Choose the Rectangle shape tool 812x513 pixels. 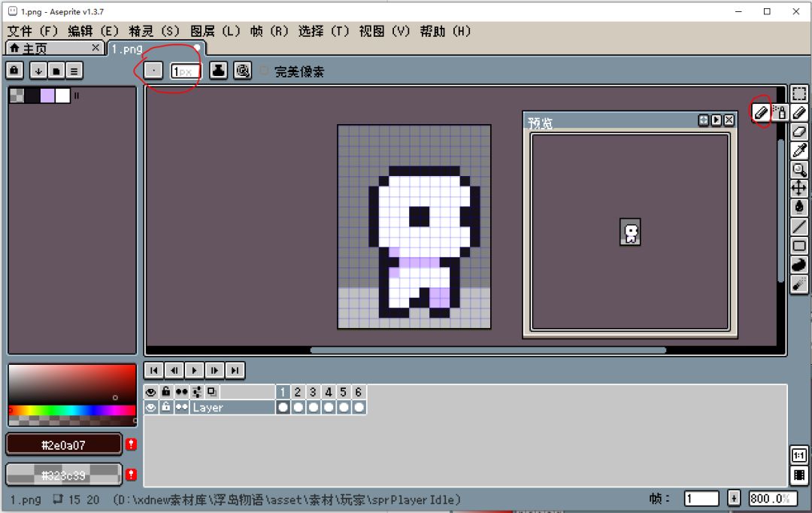pyautogui.click(x=799, y=245)
